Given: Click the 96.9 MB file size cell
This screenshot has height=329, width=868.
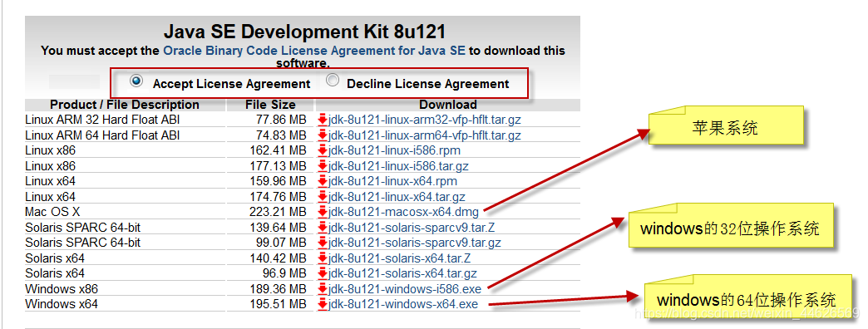Looking at the screenshot, I should coord(284,273).
